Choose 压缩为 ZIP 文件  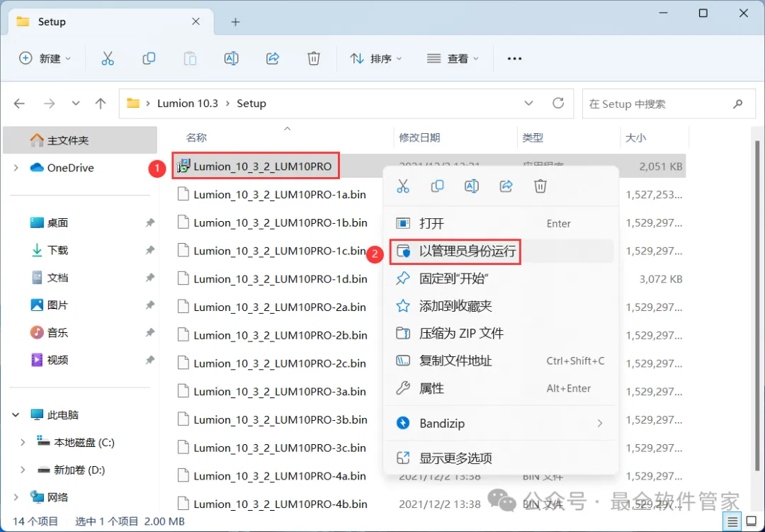tap(501, 334)
